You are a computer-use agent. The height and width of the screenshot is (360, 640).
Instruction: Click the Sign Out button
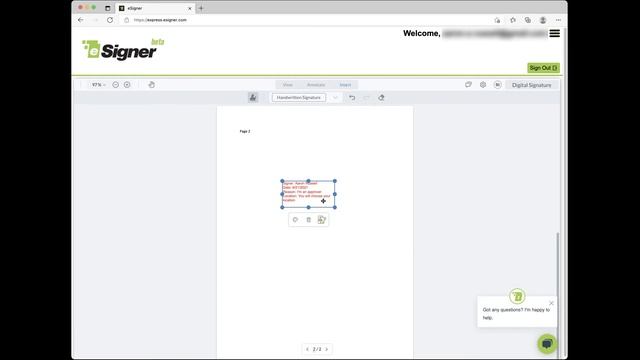point(543,68)
